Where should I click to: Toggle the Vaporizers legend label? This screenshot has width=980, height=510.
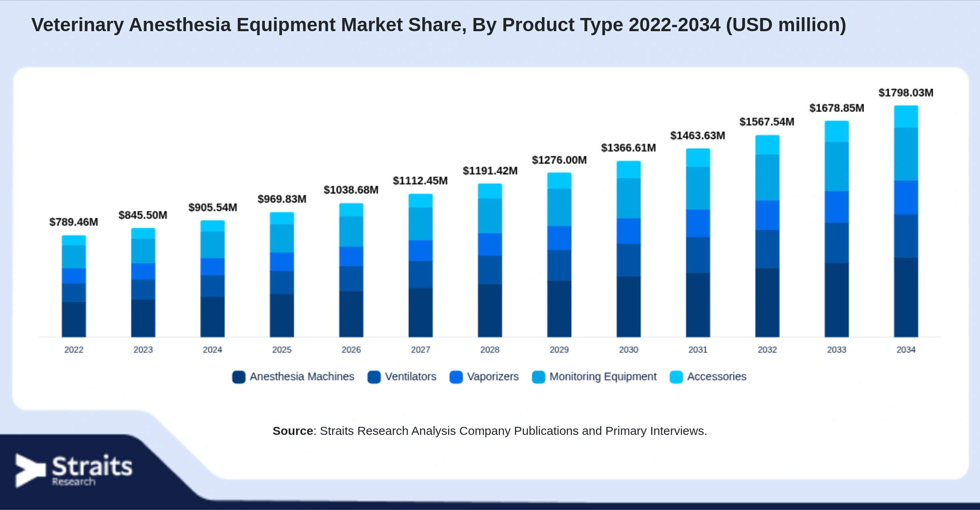click(493, 377)
